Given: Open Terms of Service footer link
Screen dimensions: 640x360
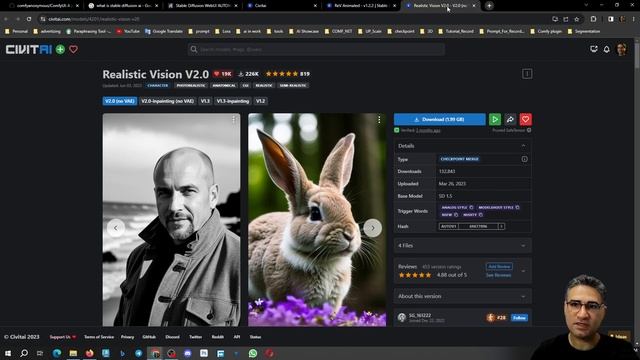Looking at the screenshot, I should click(x=99, y=337).
